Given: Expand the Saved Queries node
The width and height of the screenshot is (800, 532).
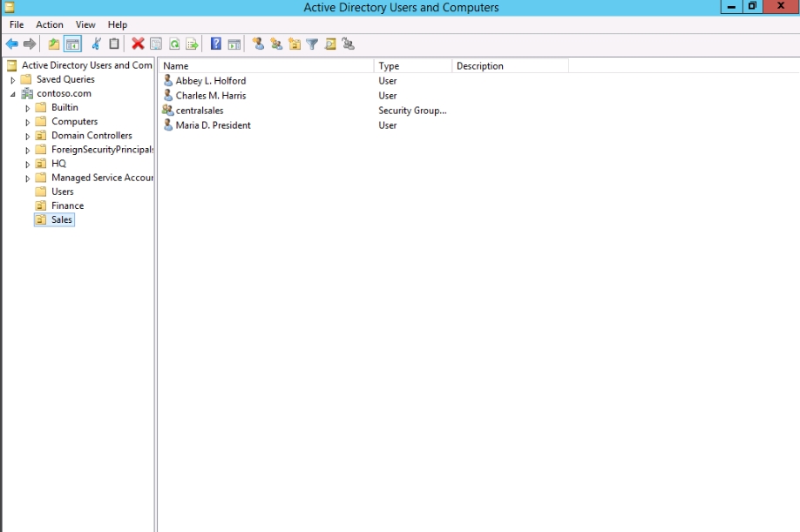Looking at the screenshot, I should tap(13, 80).
